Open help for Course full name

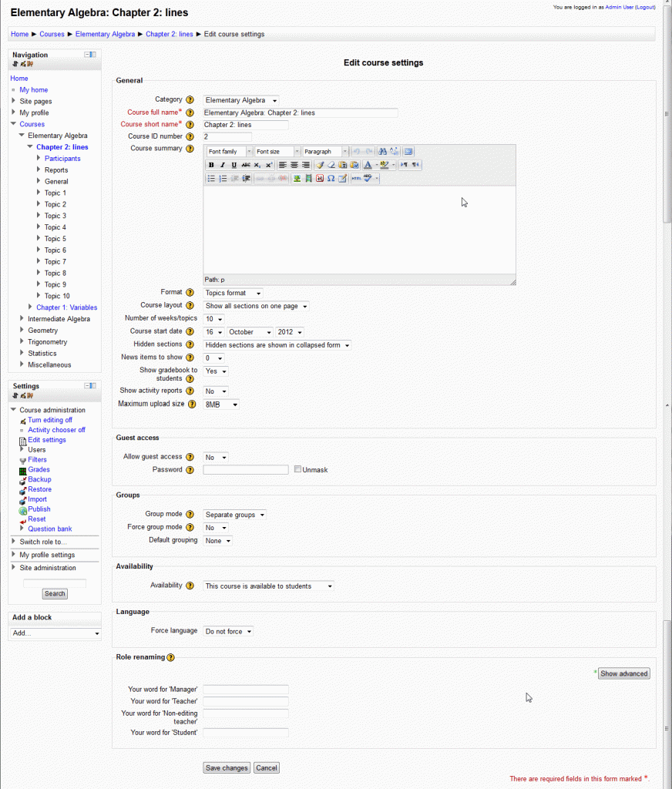[190, 112]
